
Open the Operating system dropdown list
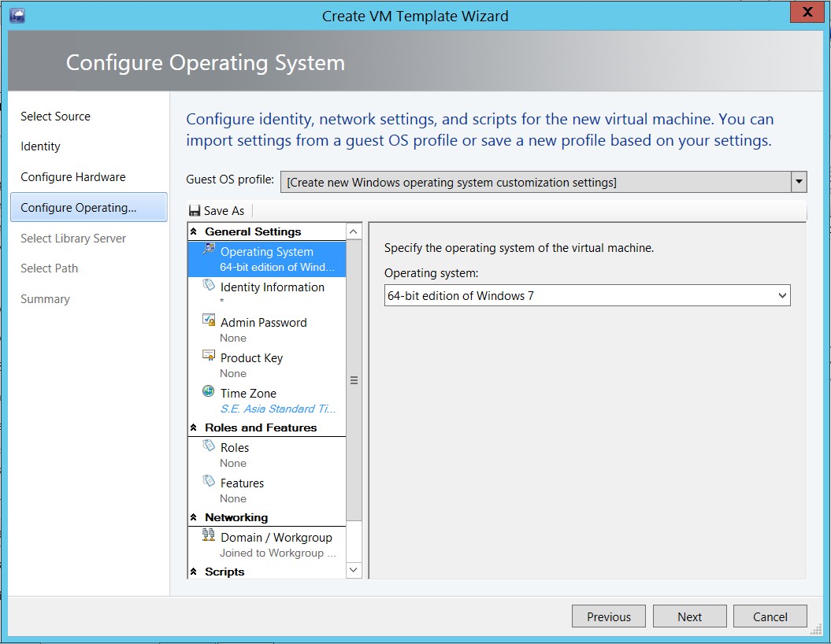782,295
